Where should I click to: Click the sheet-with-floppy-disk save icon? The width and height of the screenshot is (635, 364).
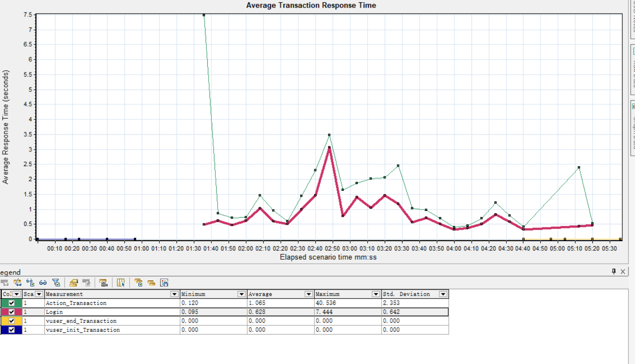click(164, 283)
